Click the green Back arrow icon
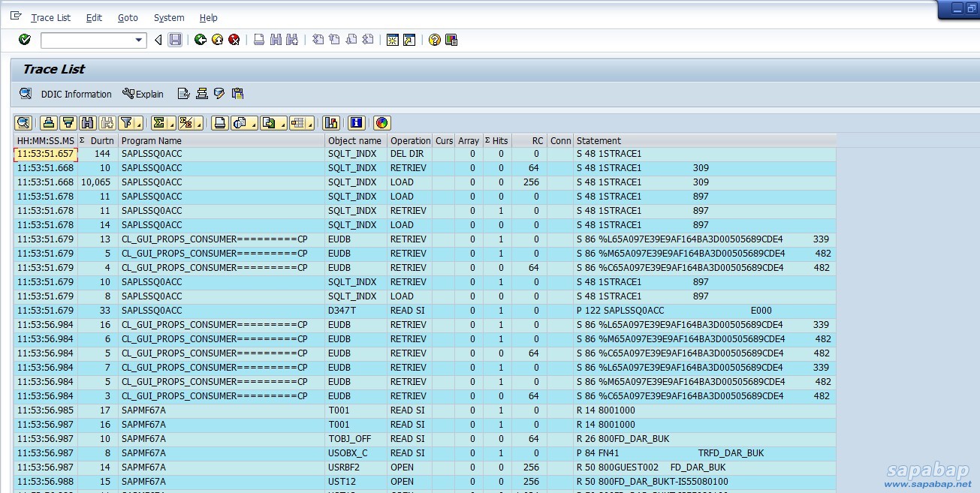980x493 pixels. 200,40
